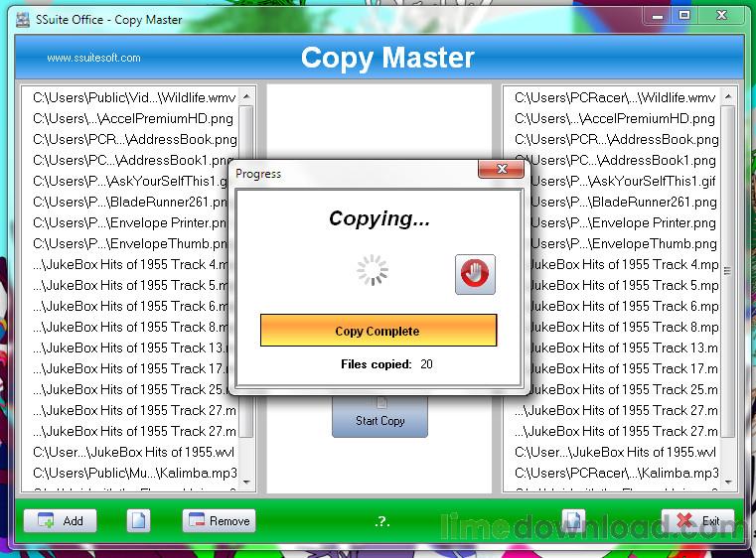Image resolution: width=756 pixels, height=558 pixels.
Task: Select JukeBox Hits Track 6 in source list
Action: pos(131,306)
